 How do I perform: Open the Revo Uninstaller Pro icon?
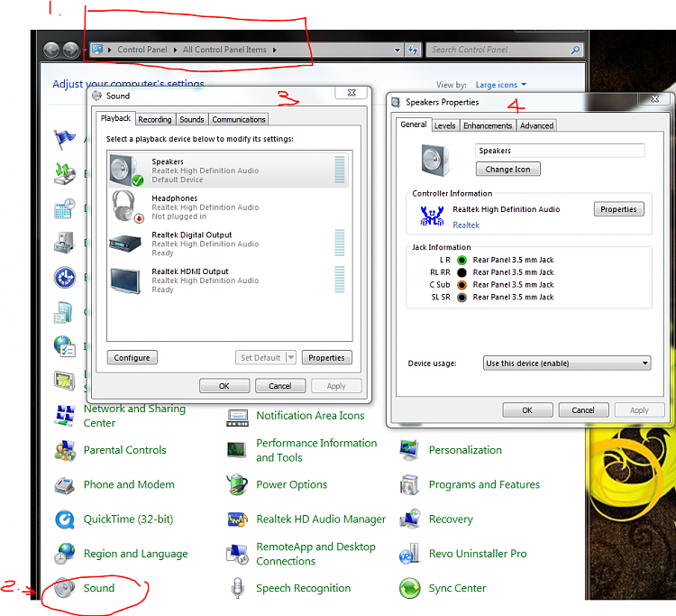tap(409, 554)
